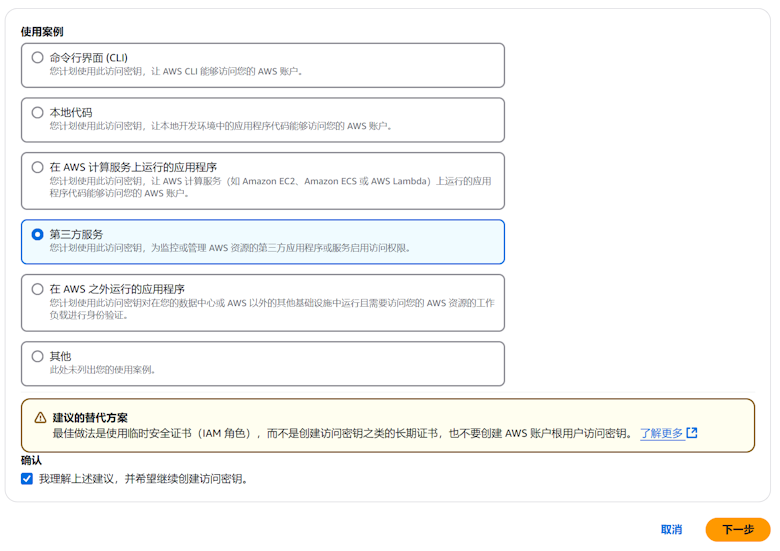Screen dimensions: 780x551
Task: Click the 第三方服务 option description text
Action: [x=230, y=248]
